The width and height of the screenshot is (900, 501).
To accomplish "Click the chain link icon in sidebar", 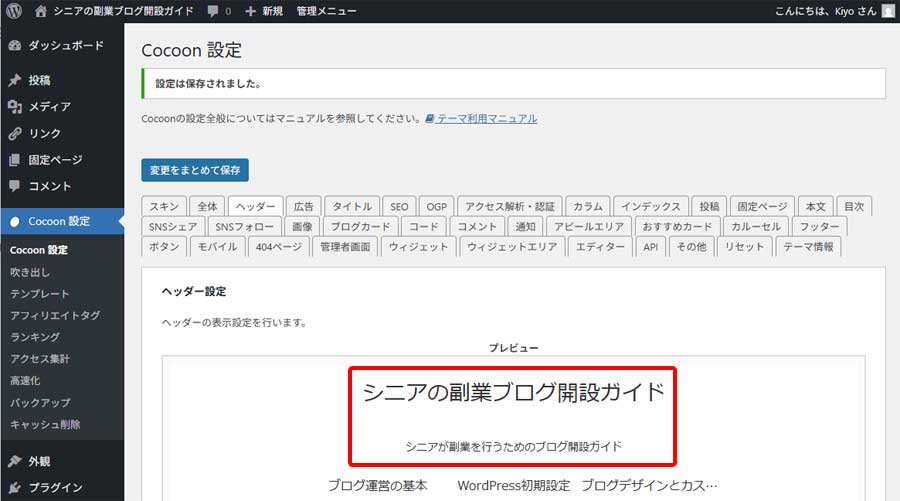I will (15, 133).
